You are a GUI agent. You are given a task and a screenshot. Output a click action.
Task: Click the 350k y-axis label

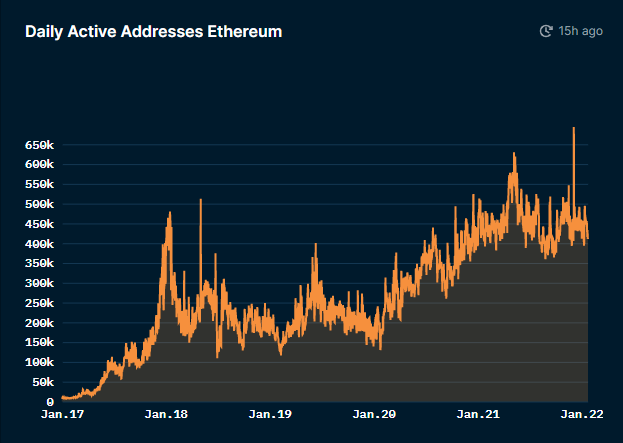(39, 263)
